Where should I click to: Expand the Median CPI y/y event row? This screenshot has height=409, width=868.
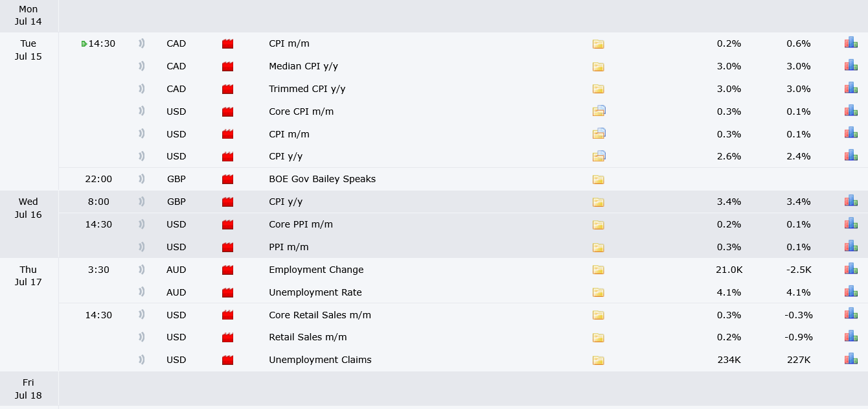point(463,66)
